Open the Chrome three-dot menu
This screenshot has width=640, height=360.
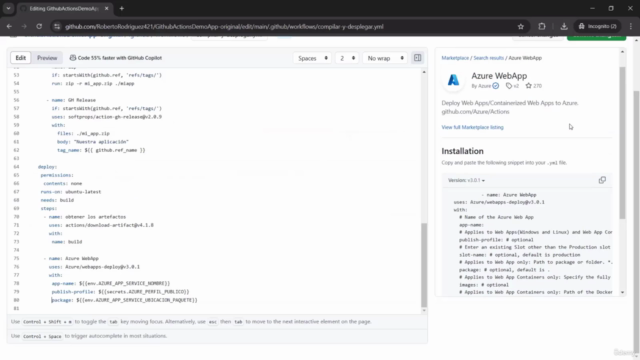631,27
